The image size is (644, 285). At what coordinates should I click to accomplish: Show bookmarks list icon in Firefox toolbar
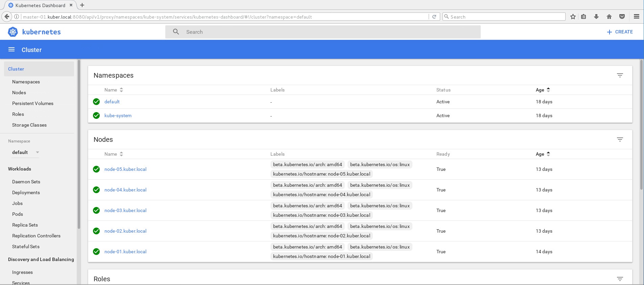coord(584,17)
